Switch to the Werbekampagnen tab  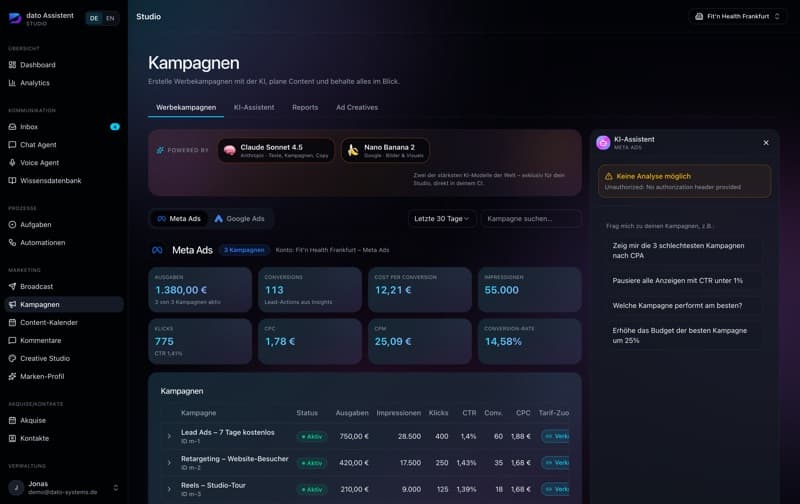click(x=186, y=107)
